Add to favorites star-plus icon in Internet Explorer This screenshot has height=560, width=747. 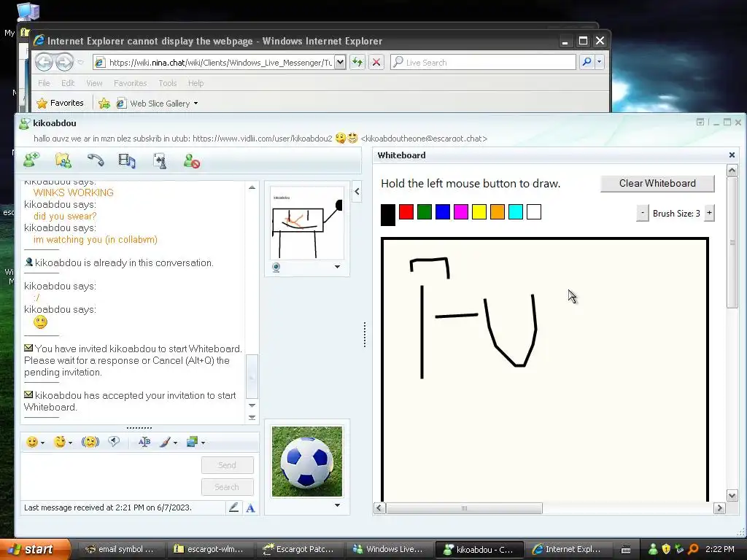(x=104, y=104)
